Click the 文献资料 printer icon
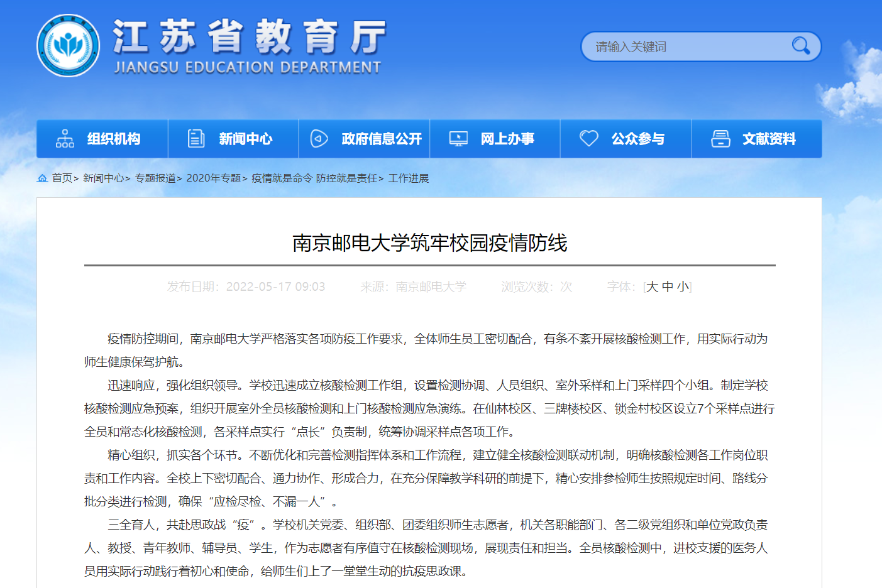Viewport: 882px width, 588px height. click(x=720, y=138)
